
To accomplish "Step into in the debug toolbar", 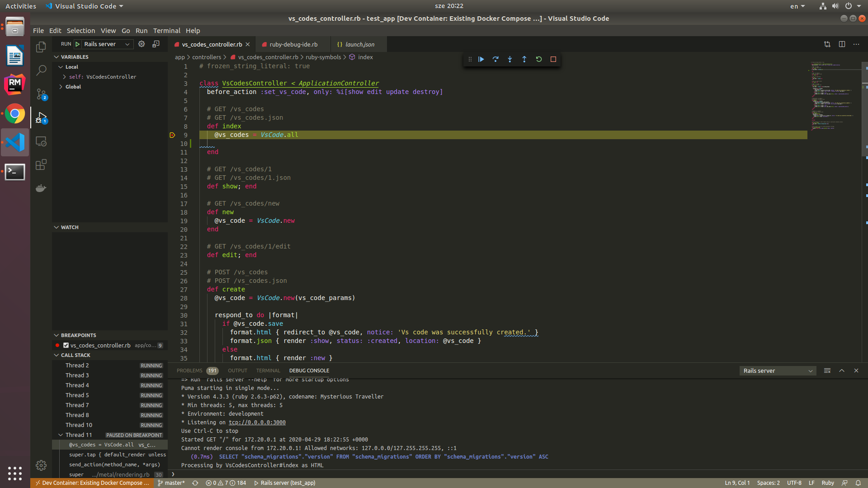I will tap(510, 59).
